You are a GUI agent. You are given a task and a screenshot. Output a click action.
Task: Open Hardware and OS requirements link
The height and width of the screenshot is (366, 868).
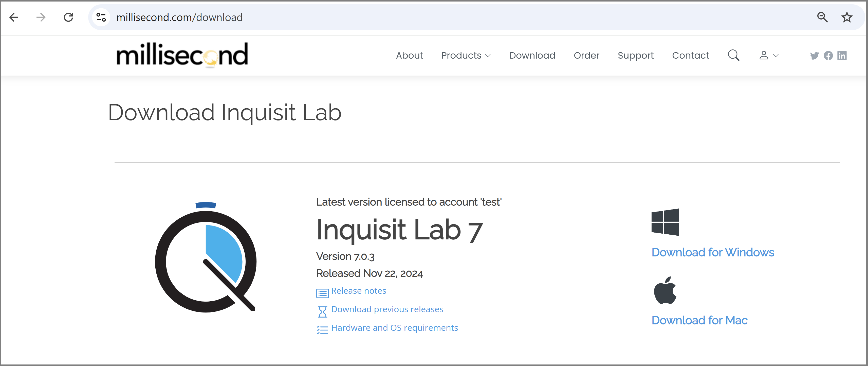coord(395,328)
